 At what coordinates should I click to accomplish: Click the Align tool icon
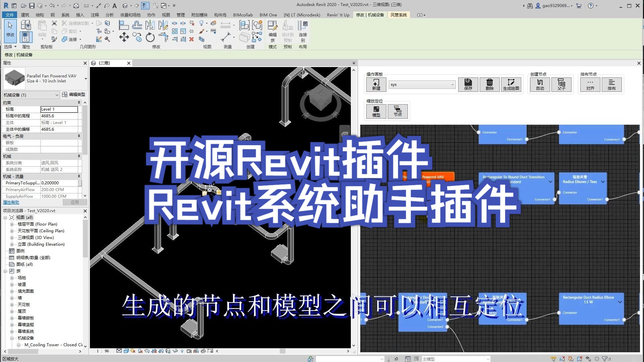(124, 25)
